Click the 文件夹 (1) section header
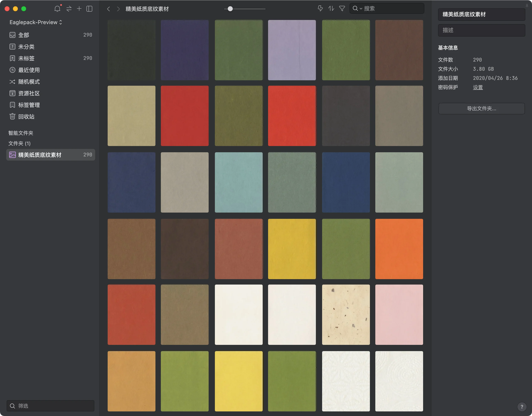 pos(20,143)
